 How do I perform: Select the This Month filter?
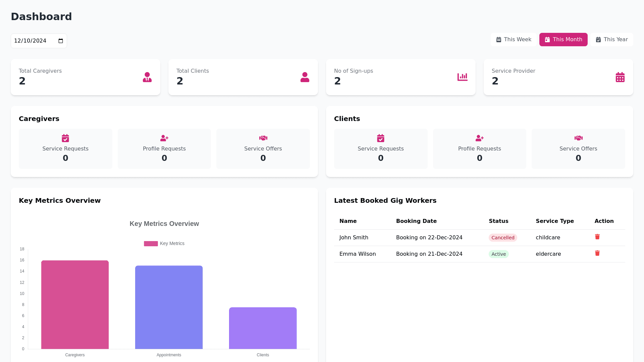[563, 40]
